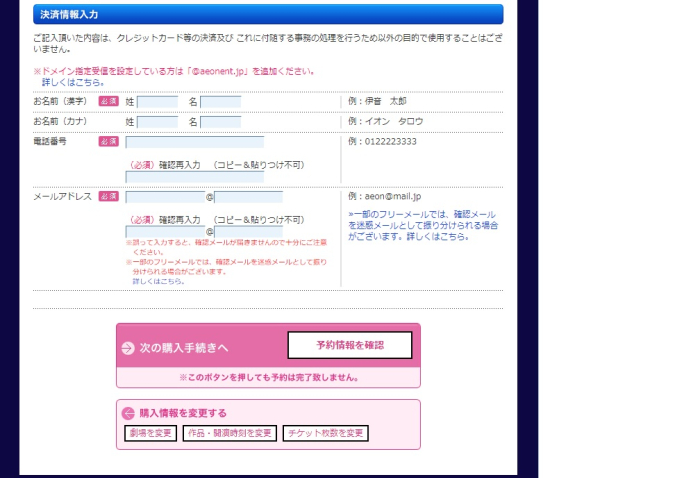Click the 姓 field for お名前(カナ)
Image resolution: width=700 pixels, height=478 pixels.
(x=157, y=122)
